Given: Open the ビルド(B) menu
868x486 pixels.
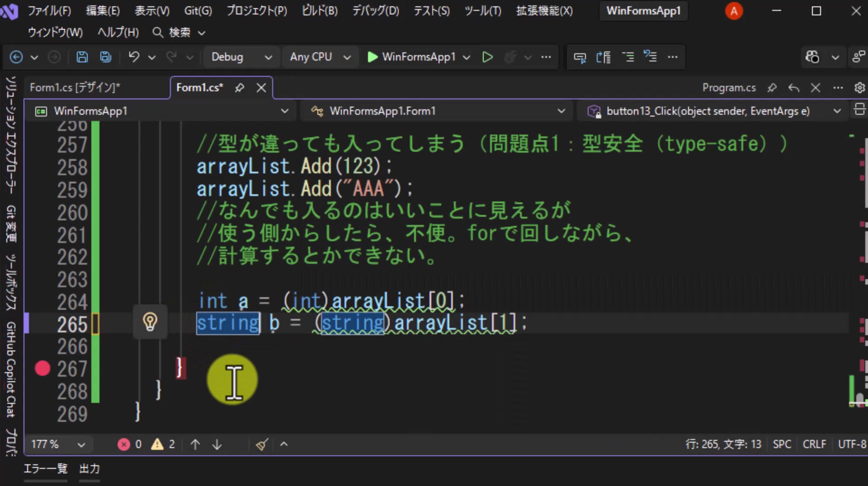Looking at the screenshot, I should click(x=320, y=11).
